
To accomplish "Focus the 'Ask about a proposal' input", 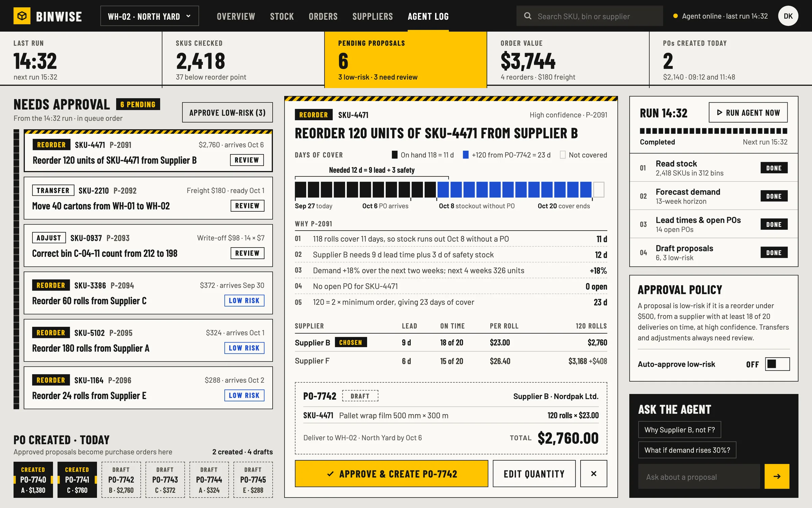I will point(699,477).
